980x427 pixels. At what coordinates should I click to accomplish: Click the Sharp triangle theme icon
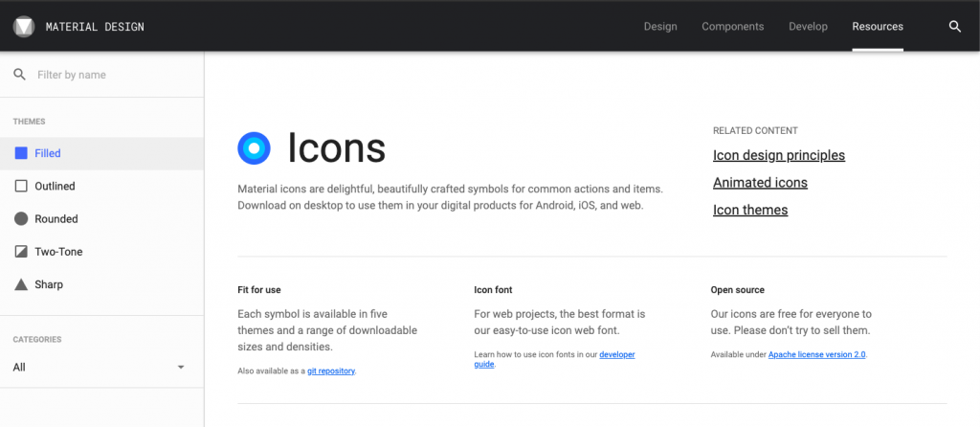click(x=21, y=284)
